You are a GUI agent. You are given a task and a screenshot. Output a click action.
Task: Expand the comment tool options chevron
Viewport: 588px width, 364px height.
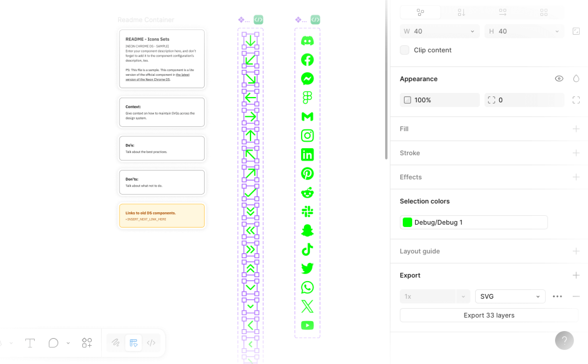tap(68, 343)
